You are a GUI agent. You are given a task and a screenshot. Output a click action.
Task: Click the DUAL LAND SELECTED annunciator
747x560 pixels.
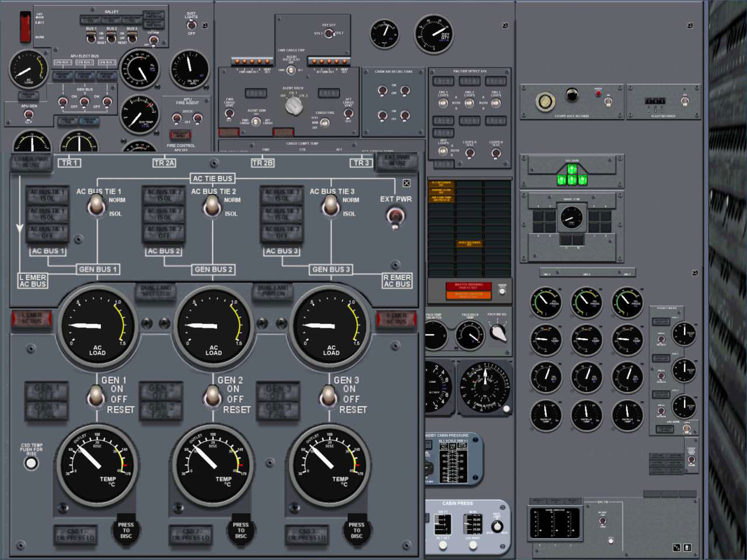point(156,291)
